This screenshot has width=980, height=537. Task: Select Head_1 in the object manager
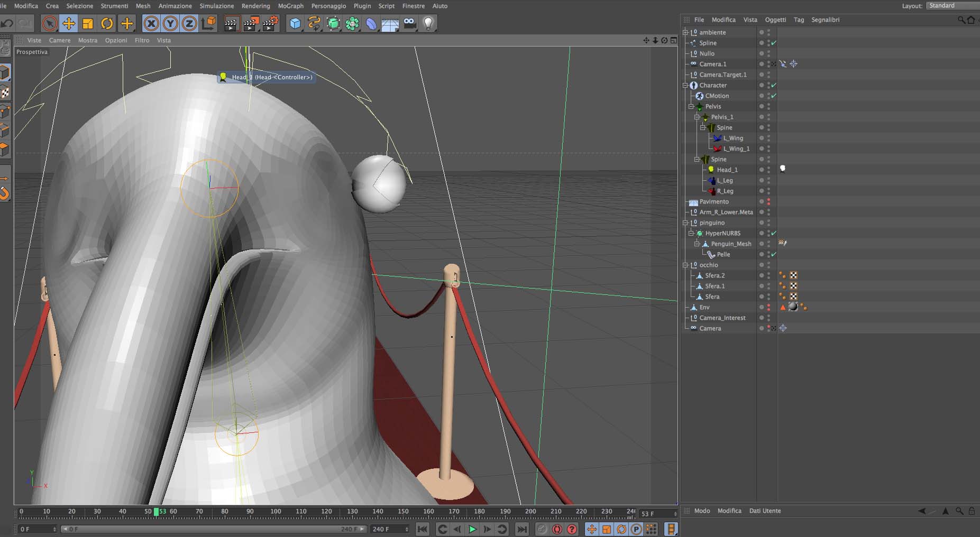coord(727,170)
